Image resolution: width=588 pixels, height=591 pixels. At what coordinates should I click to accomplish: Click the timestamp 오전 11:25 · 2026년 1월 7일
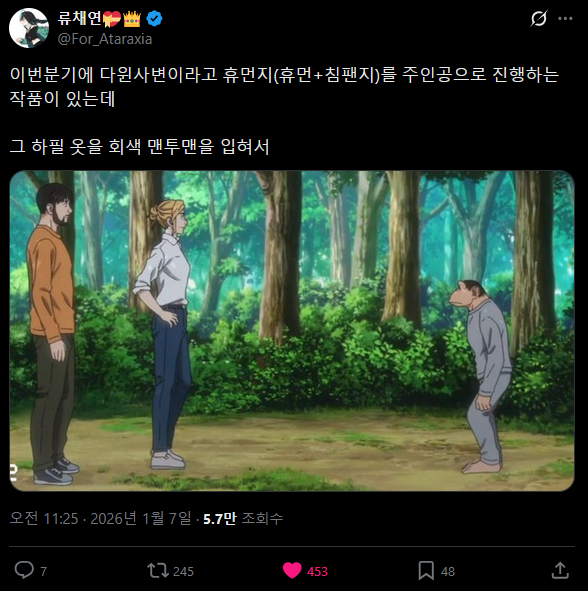coord(101,519)
